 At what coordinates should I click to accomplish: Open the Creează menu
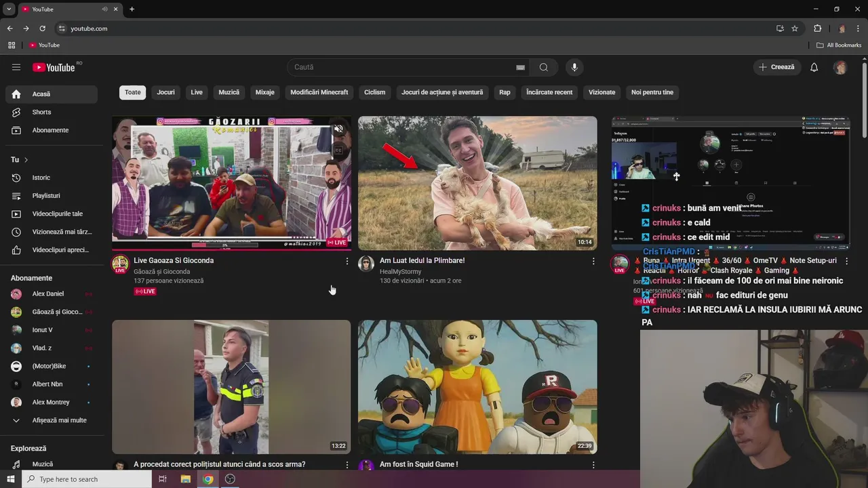[777, 67]
